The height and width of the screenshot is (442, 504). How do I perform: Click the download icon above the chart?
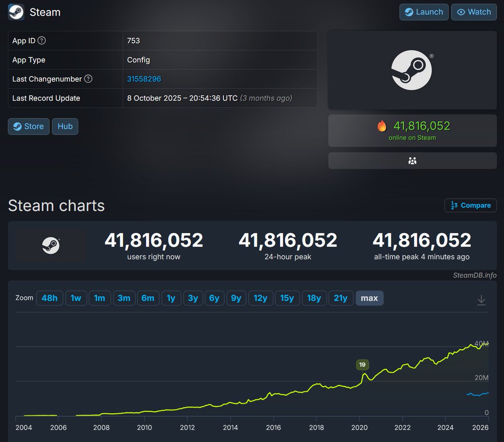pyautogui.click(x=481, y=299)
